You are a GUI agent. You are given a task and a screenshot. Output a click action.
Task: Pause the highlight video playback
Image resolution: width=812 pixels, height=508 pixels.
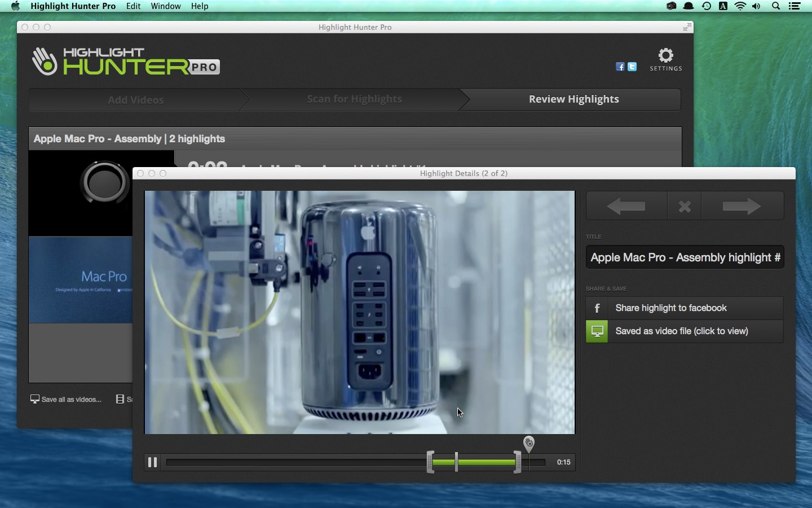coord(152,462)
